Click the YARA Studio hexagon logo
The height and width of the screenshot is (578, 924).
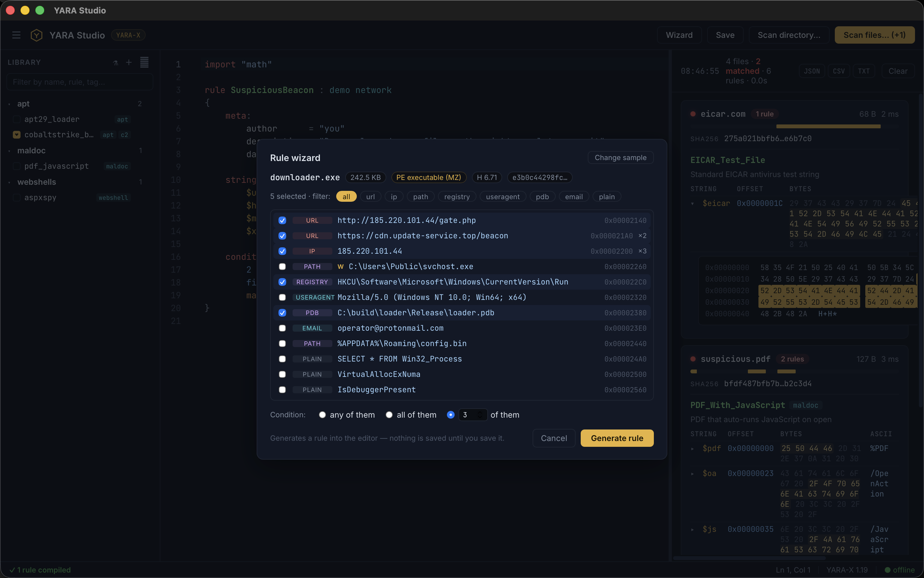[36, 35]
